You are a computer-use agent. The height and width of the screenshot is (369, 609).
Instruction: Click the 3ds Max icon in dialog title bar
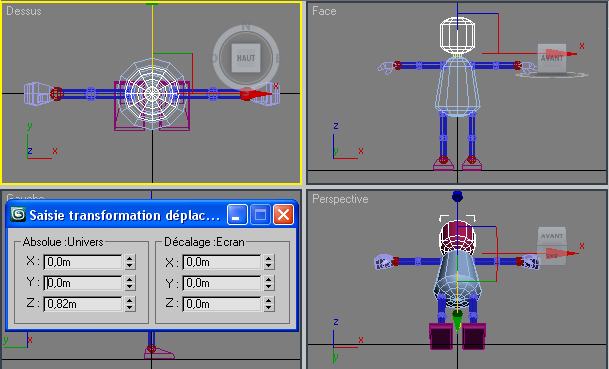click(x=18, y=214)
